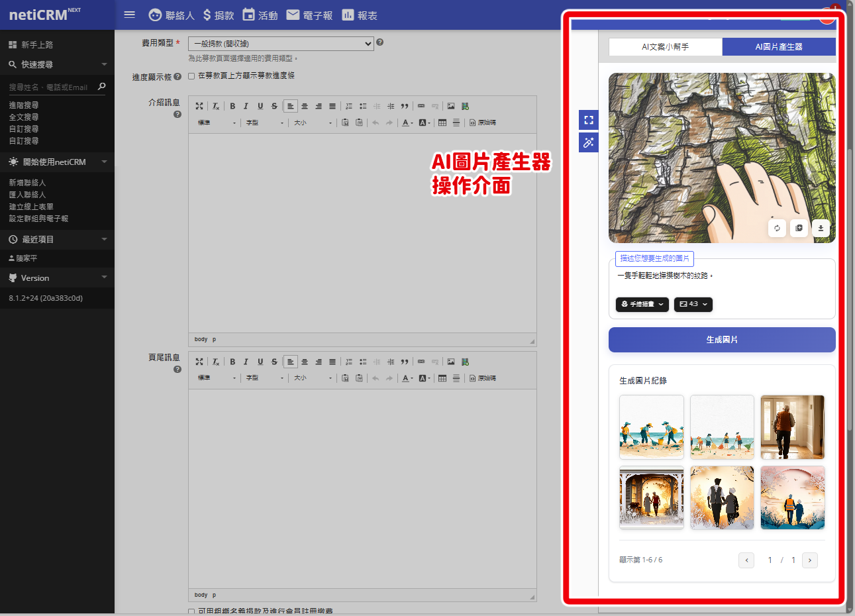Image resolution: width=855 pixels, height=616 pixels.
Task: Open the 費用類型 dropdown
Action: click(x=281, y=44)
